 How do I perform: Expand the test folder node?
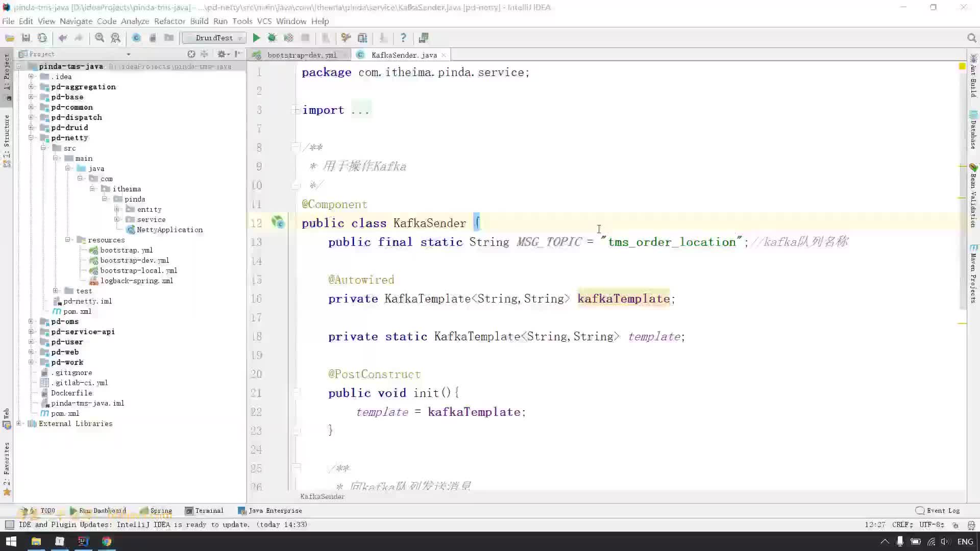[56, 291]
